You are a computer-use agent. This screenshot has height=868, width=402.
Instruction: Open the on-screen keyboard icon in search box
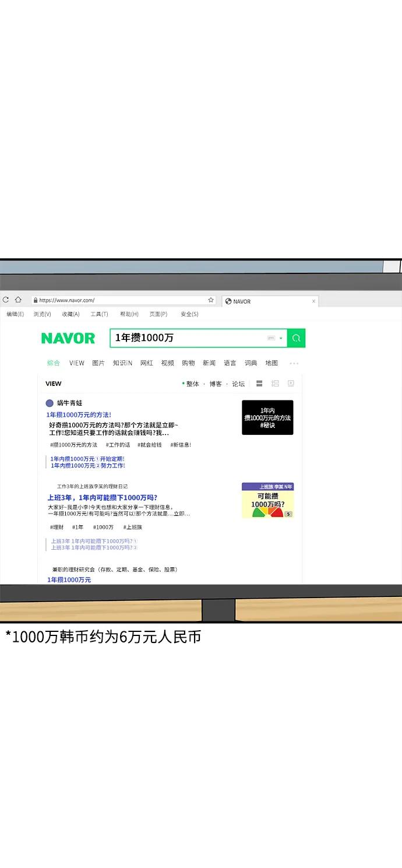click(x=271, y=338)
